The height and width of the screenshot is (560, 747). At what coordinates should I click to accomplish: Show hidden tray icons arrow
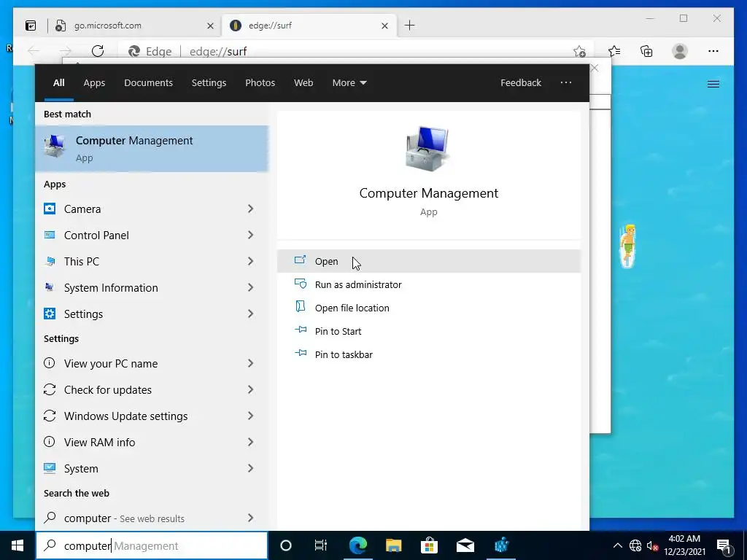pyautogui.click(x=617, y=545)
